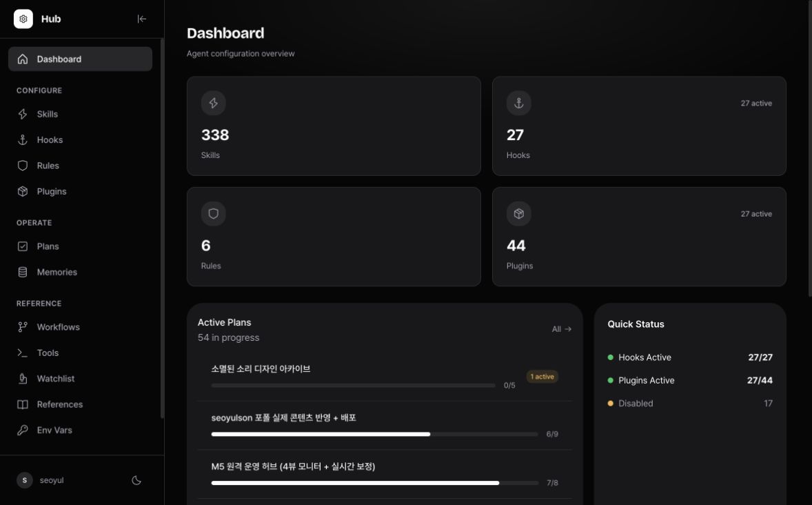Click the Skills lightning bolt sidebar icon
812x505 pixels.
pos(22,114)
